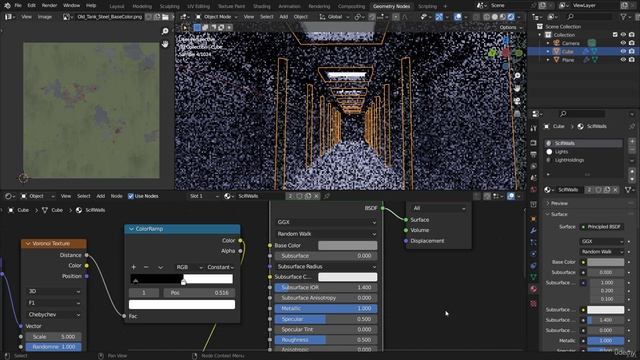Screen dimensions: 640x360
Task: Click Base Color swatch in Principled node
Action: [347, 245]
